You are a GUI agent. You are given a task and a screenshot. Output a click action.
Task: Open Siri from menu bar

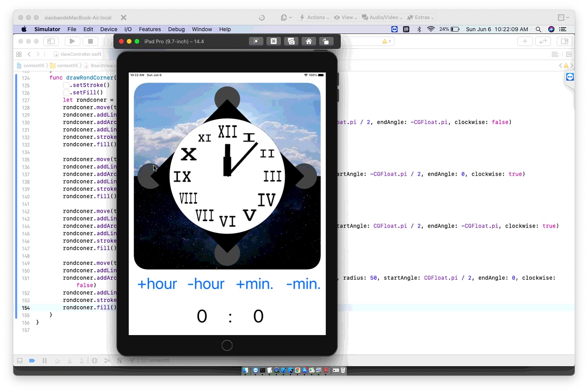click(x=551, y=29)
